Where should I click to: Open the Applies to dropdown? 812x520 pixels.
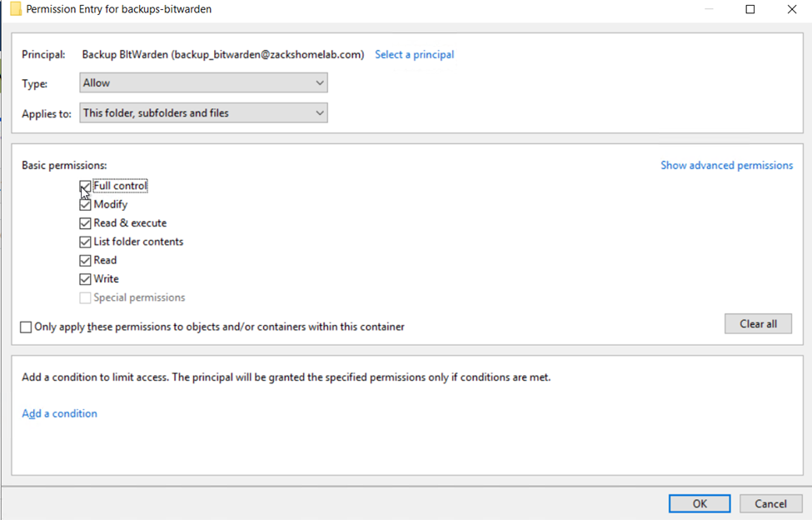click(203, 112)
